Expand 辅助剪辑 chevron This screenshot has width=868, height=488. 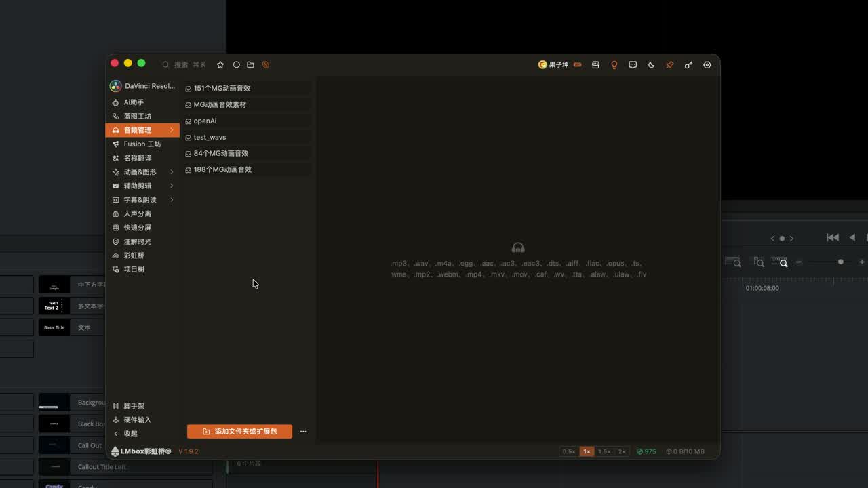(x=172, y=186)
